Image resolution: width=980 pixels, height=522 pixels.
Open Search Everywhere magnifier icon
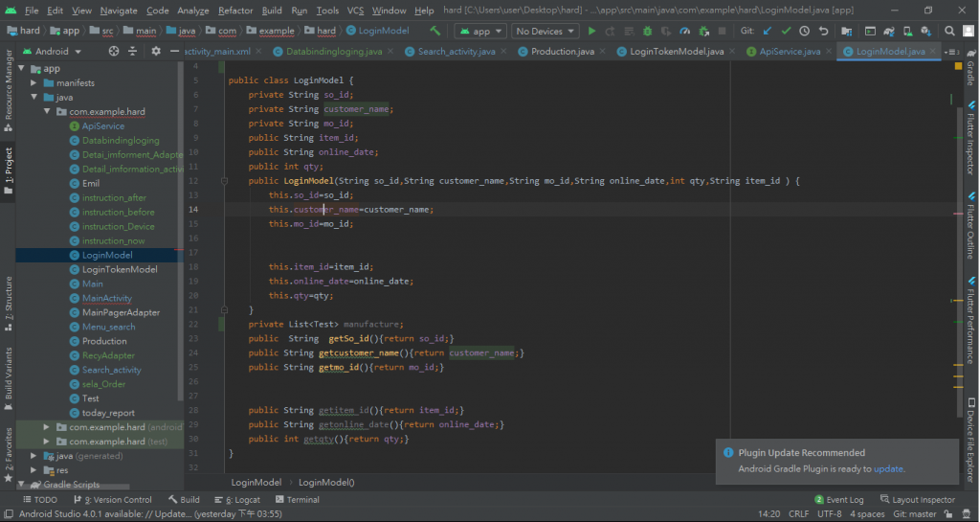click(x=950, y=31)
